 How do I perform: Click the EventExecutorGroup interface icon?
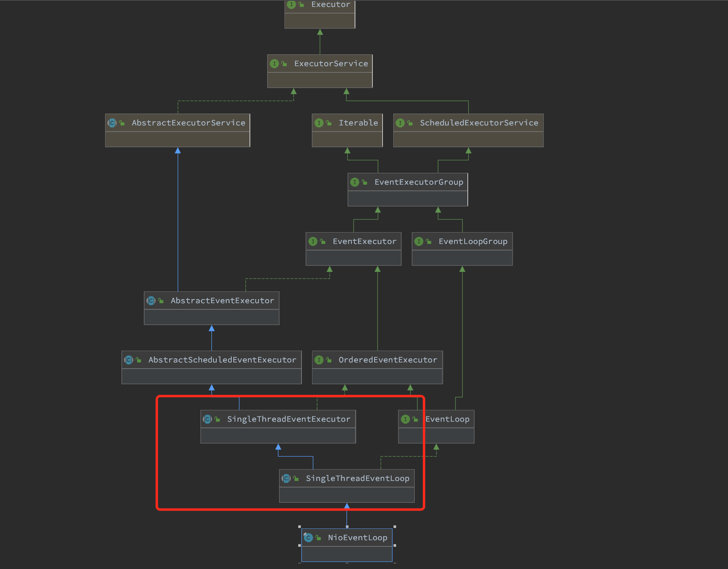(355, 182)
